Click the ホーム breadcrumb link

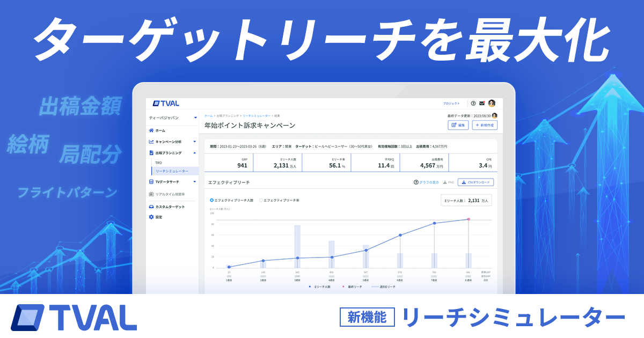208,116
